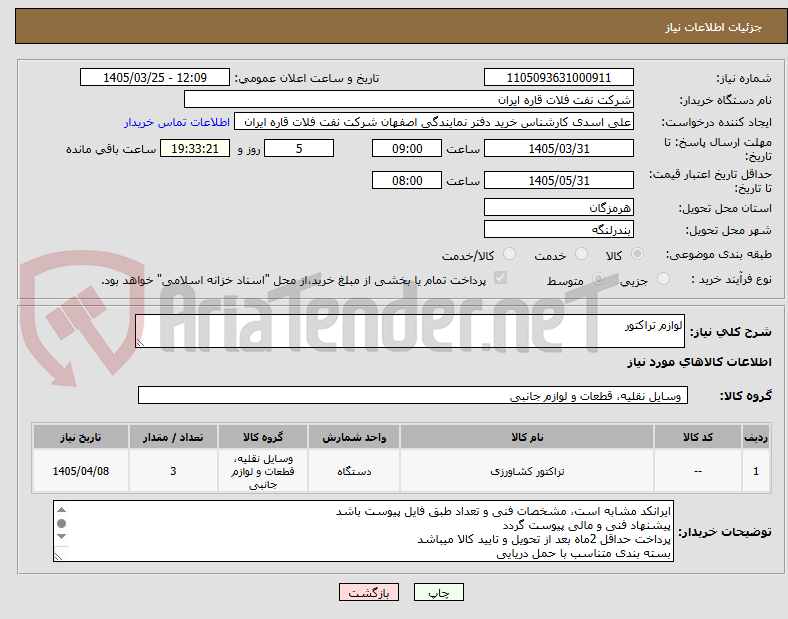Click the کد کالا column header
The height and width of the screenshot is (619, 788).
pyautogui.click(x=698, y=437)
